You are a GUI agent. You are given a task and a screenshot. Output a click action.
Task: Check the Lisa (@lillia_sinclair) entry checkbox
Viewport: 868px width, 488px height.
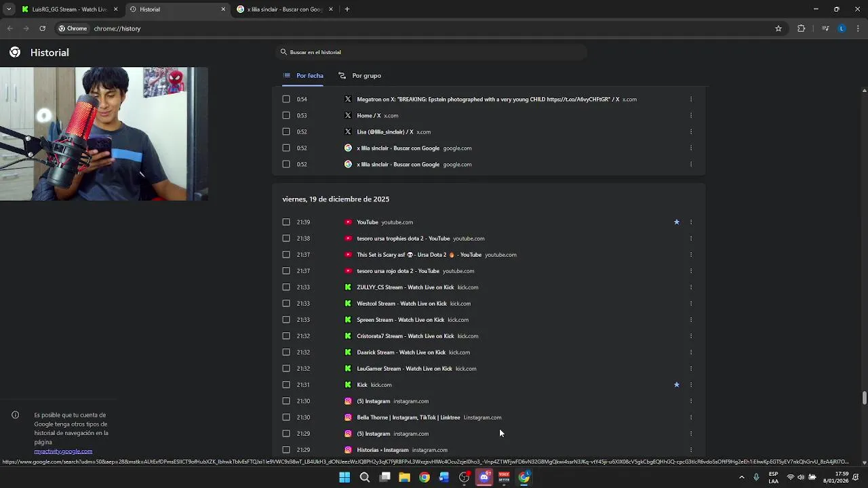click(286, 131)
